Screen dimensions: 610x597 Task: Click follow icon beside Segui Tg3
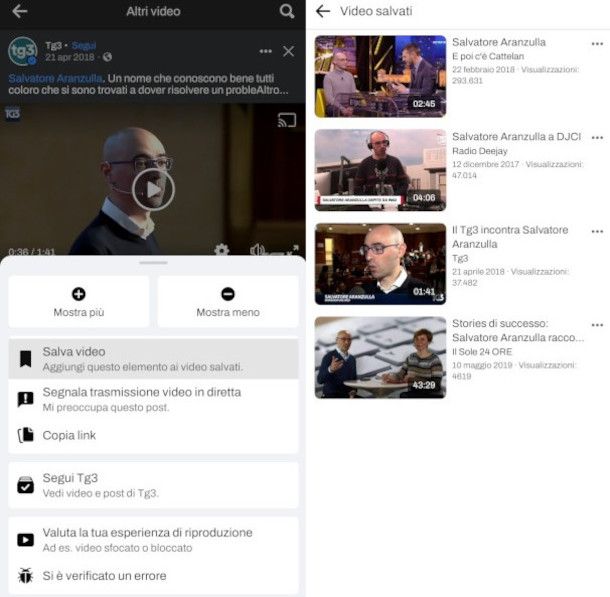tap(26, 485)
